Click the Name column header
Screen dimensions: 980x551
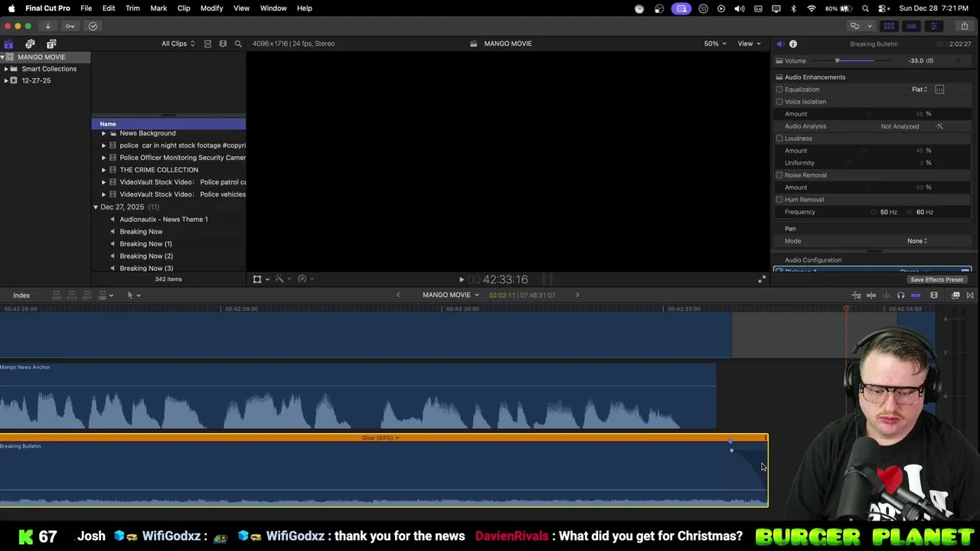(x=168, y=124)
